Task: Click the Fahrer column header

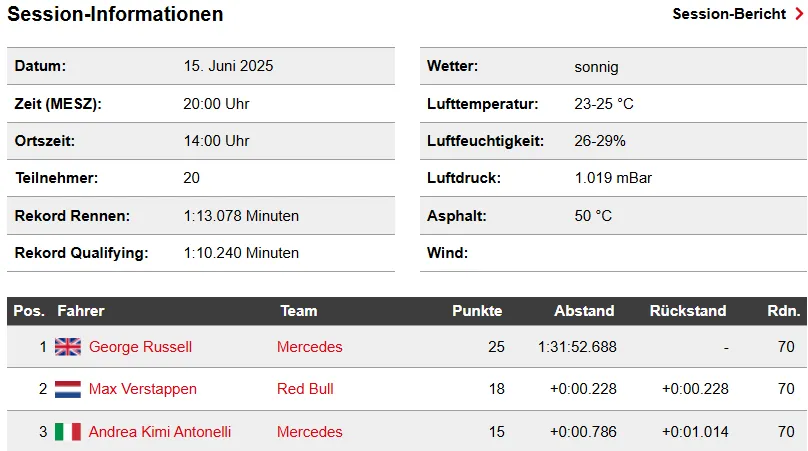Action: 81,311
